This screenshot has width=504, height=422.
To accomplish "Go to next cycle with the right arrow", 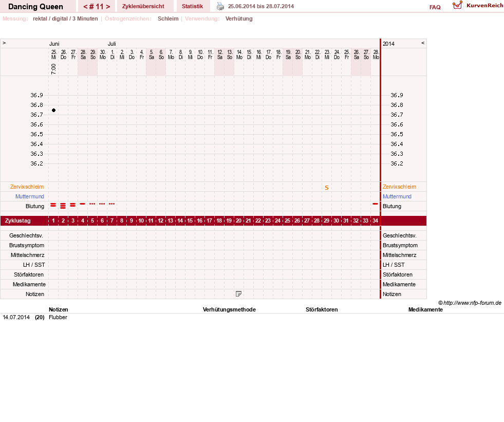I will [x=108, y=7].
